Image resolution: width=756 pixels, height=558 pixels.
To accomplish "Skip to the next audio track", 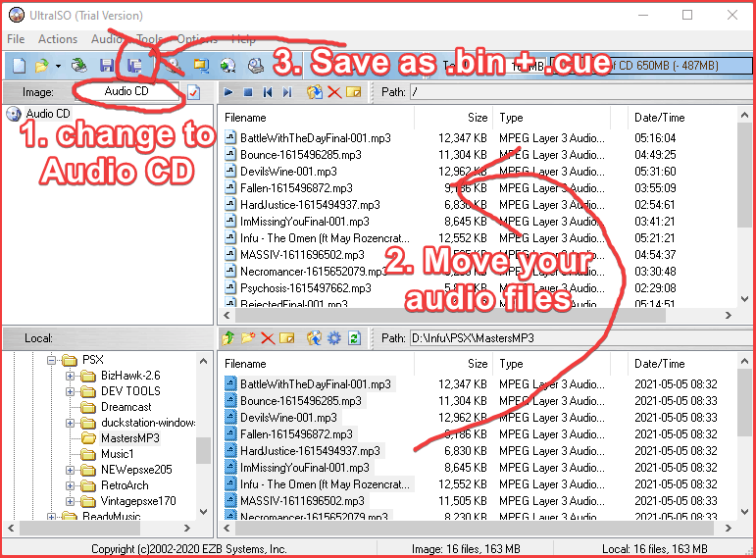I will pyautogui.click(x=287, y=91).
